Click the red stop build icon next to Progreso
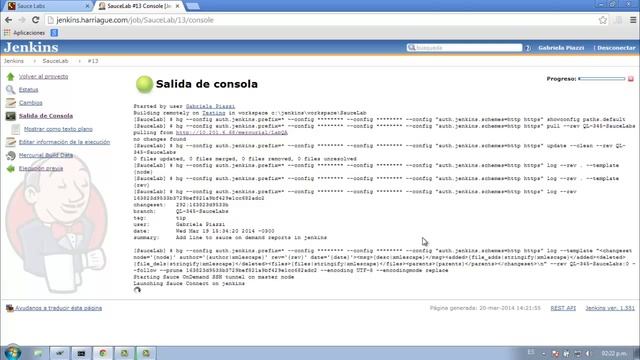640x360 pixels. tap(631, 78)
